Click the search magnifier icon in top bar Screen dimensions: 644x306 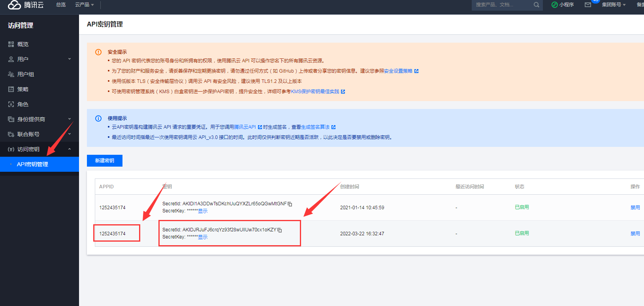click(536, 5)
